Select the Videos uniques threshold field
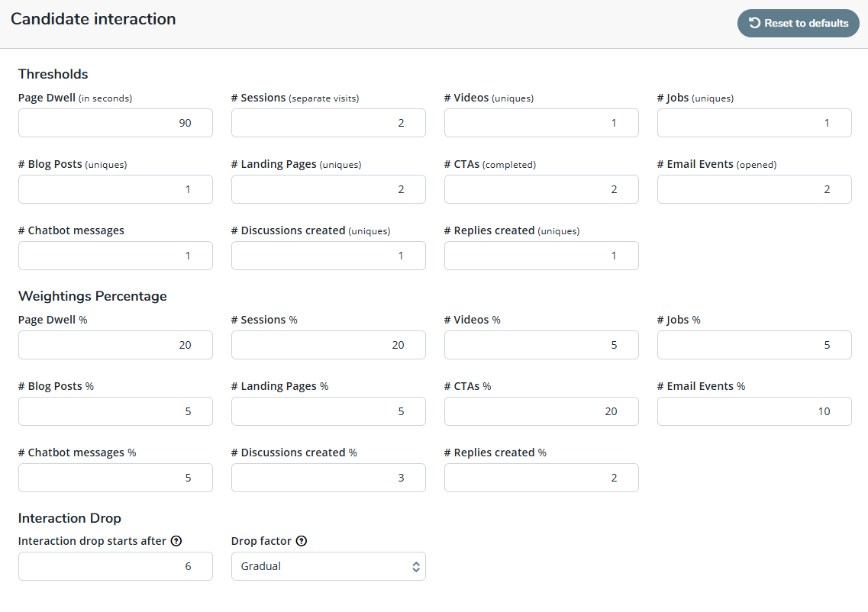The width and height of the screenshot is (868, 612). [540, 123]
